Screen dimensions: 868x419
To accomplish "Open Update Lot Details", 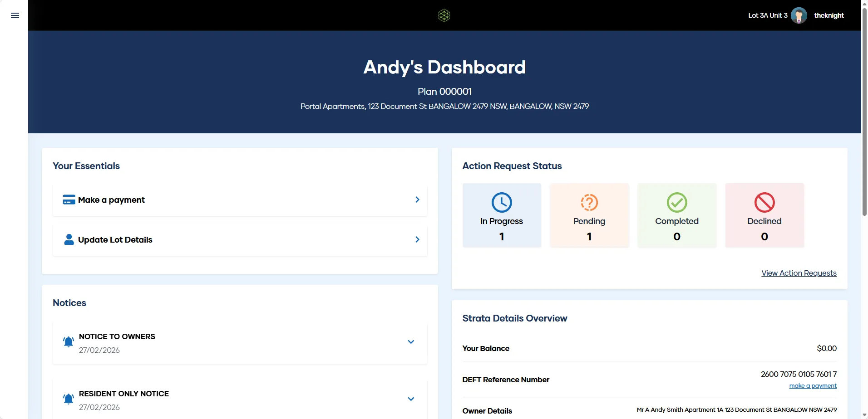I will point(240,239).
